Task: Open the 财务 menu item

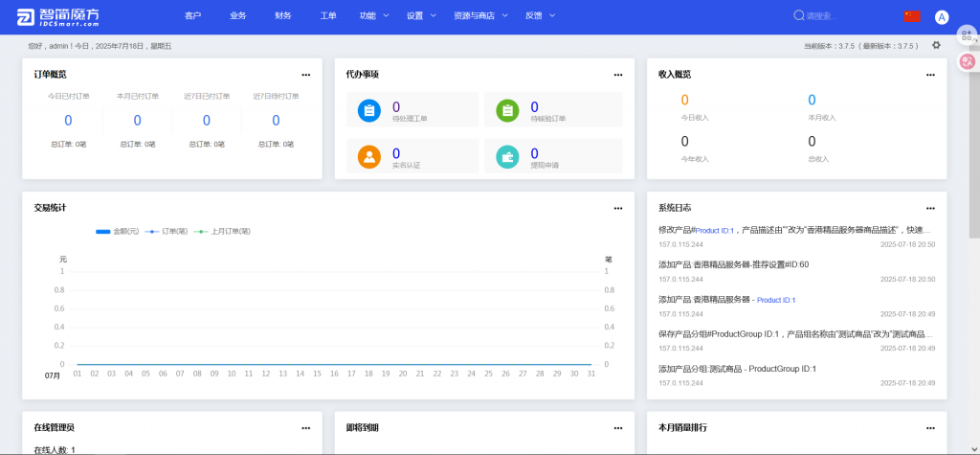Action: (283, 16)
